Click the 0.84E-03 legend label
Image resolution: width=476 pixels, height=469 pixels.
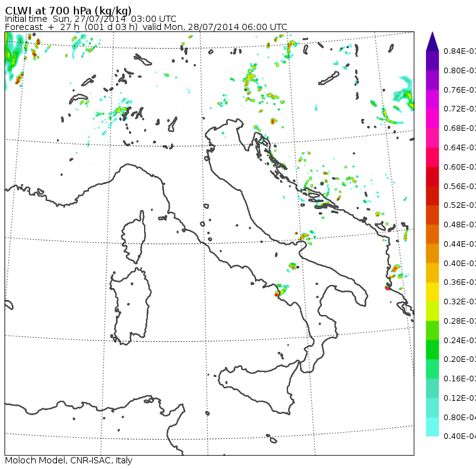point(460,51)
